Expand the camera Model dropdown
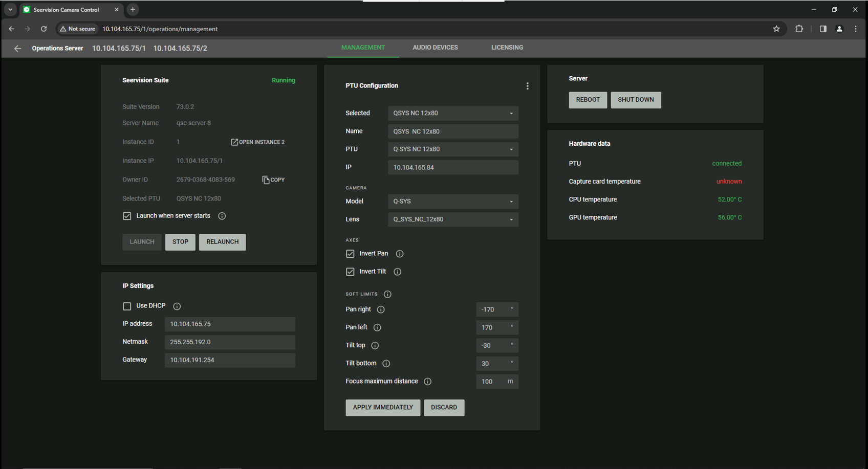 click(452, 202)
